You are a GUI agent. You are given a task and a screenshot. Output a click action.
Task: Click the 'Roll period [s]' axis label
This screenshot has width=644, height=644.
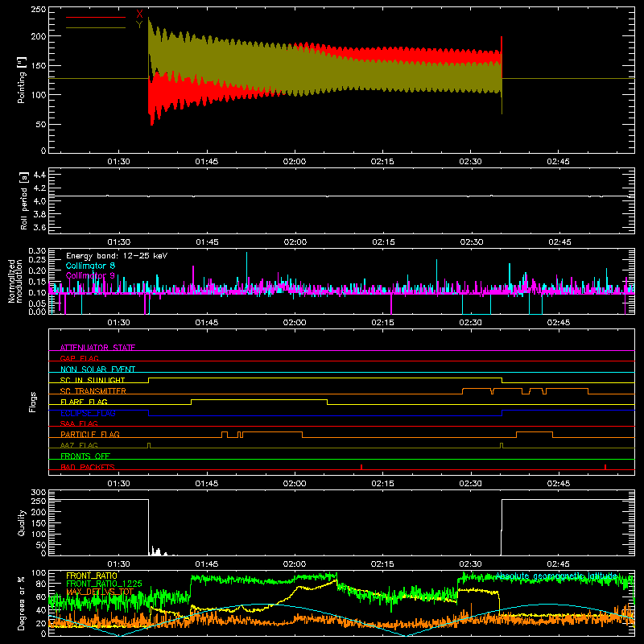tap(24, 200)
